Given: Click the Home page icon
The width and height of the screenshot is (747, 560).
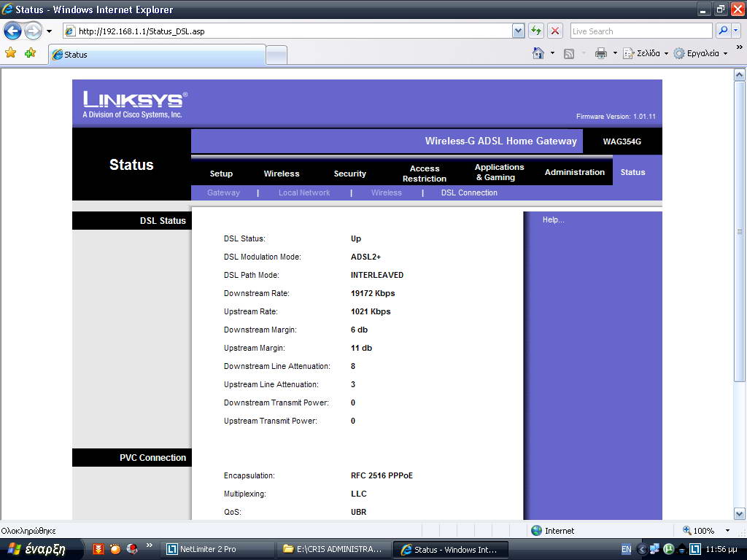Looking at the screenshot, I should click(x=538, y=53).
